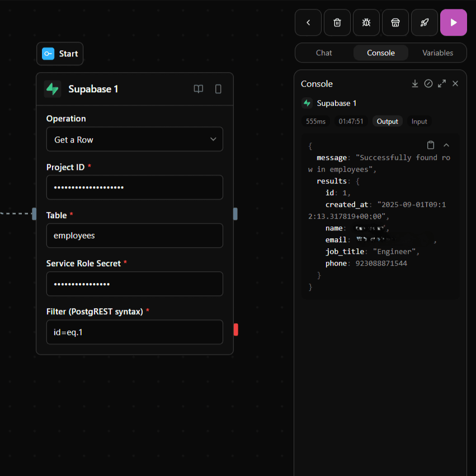Click the Filter field containing id=eq.1
This screenshot has height=476, width=476.
pyautogui.click(x=134, y=332)
